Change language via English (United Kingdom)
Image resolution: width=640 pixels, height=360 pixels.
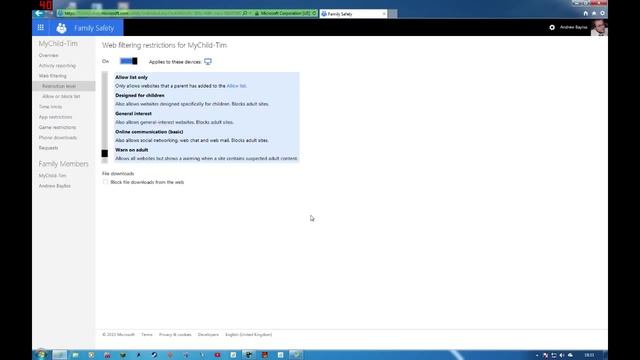pos(249,335)
